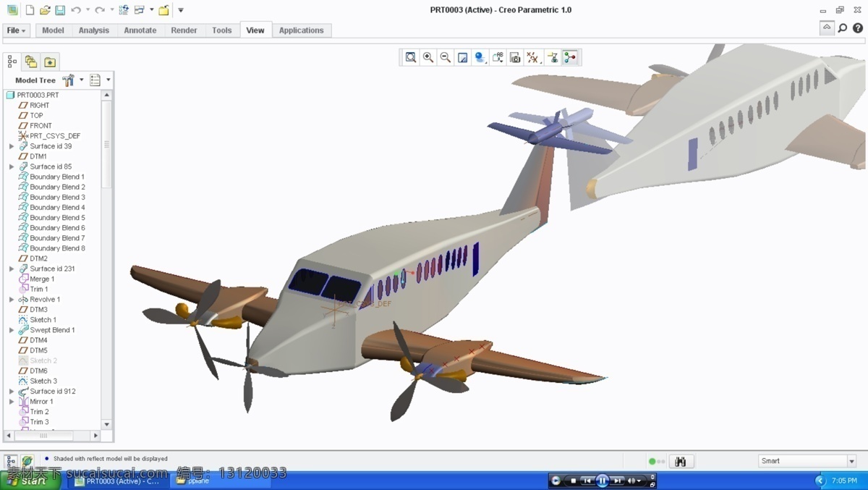Image resolution: width=868 pixels, height=490 pixels.
Task: Undo the last action
Action: pyautogui.click(x=76, y=10)
